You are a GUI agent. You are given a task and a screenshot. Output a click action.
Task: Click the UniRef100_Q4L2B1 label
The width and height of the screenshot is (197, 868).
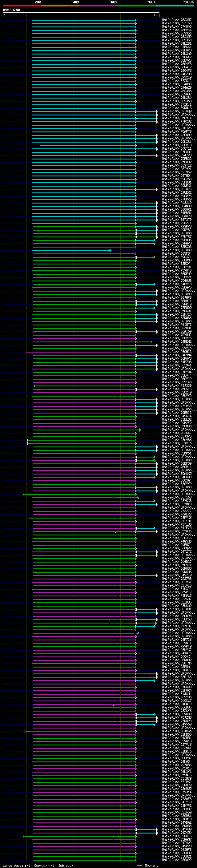click(x=177, y=43)
